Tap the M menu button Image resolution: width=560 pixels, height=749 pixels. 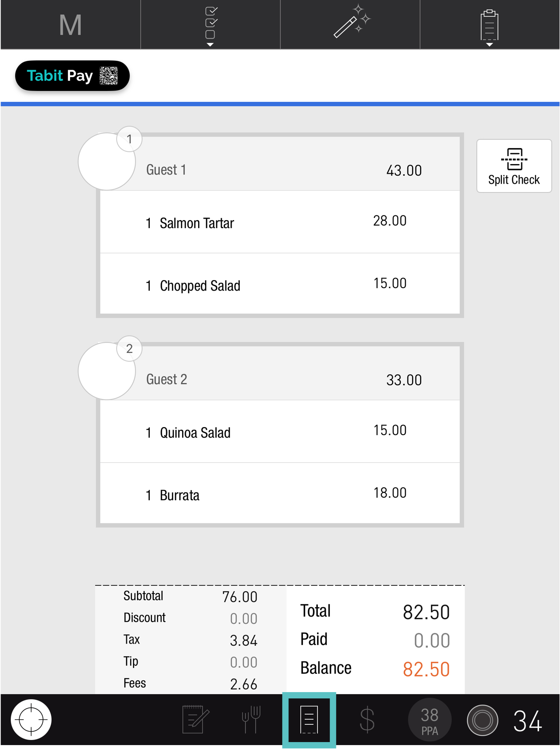pyautogui.click(x=70, y=25)
